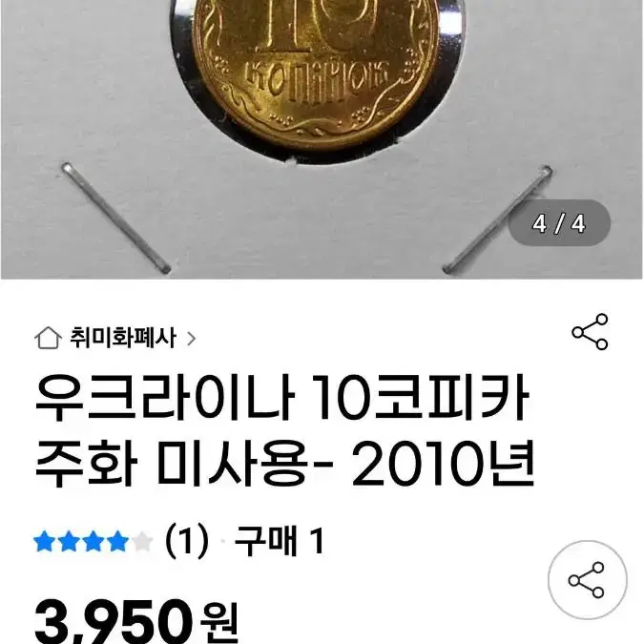Tap the home icon beside 취미화폐사
The height and width of the screenshot is (644, 644).
coord(48,338)
